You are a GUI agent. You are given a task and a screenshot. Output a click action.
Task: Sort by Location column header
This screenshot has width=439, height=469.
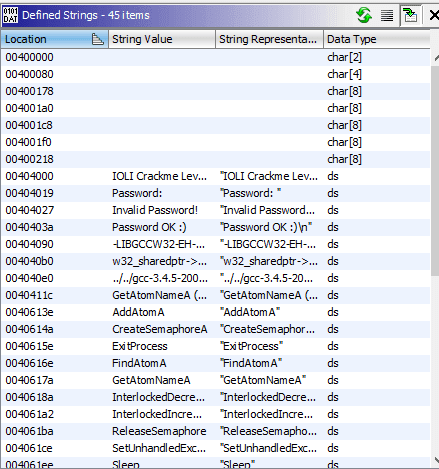[x=54, y=39]
